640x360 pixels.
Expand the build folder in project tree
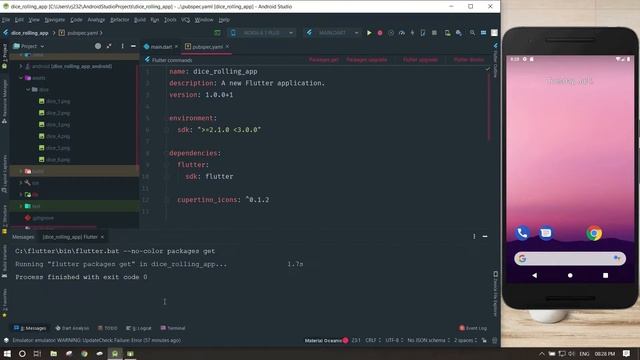click(x=21, y=171)
